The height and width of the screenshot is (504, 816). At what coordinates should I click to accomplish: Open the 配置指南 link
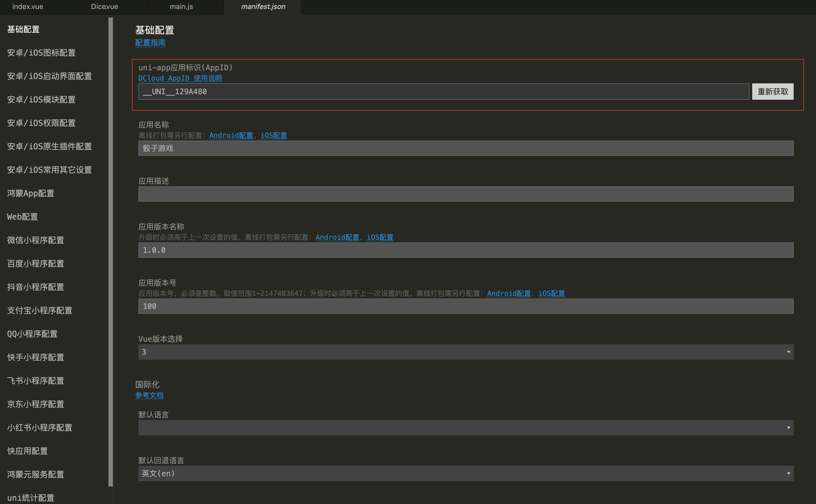[150, 43]
